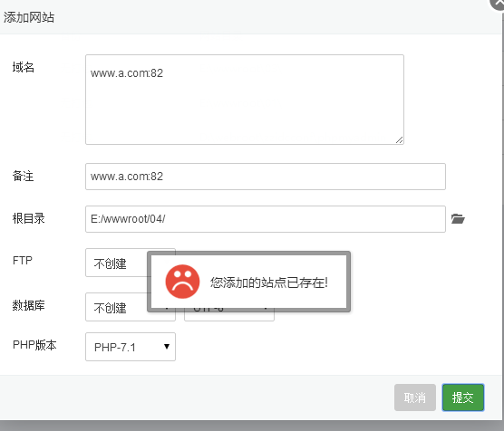Screen dimensions: 504x431
Task: Click the 添加网站 dialog title
Action: click(29, 17)
